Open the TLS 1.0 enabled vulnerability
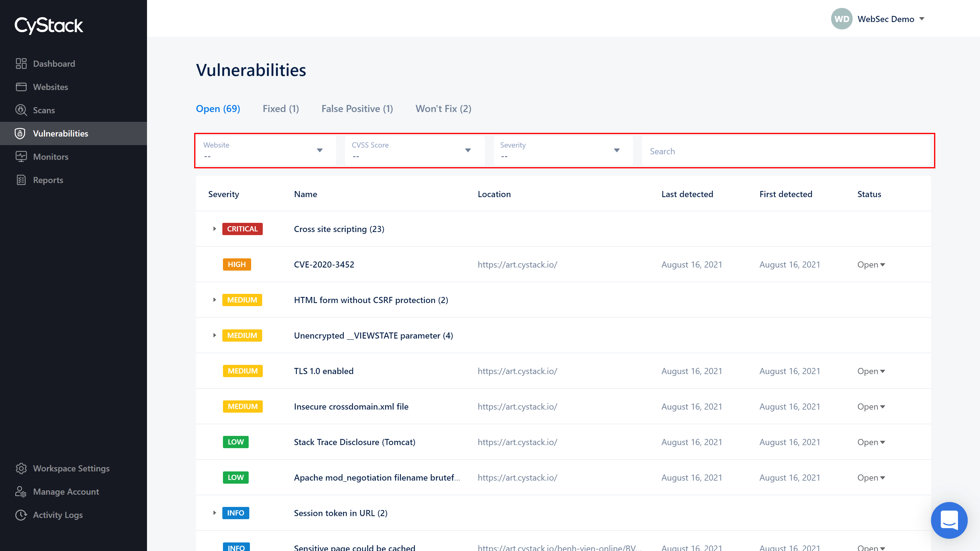The height and width of the screenshot is (551, 980). pos(323,371)
